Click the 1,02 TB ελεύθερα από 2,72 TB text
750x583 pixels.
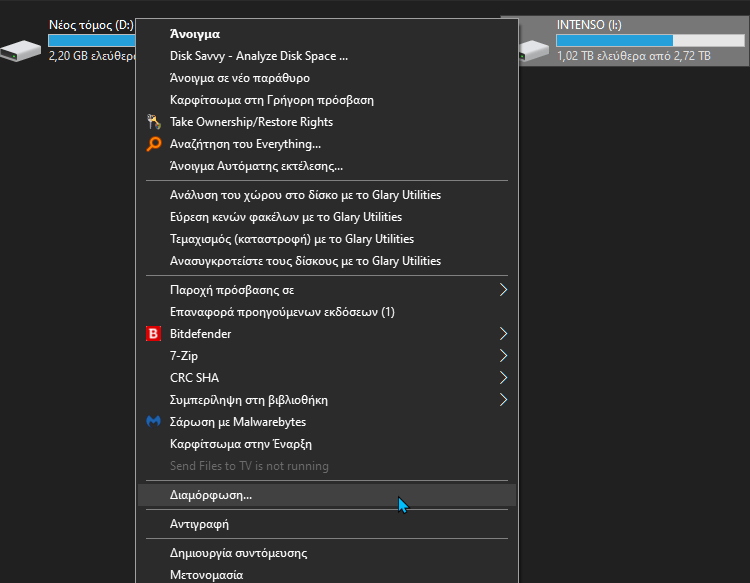click(633, 56)
